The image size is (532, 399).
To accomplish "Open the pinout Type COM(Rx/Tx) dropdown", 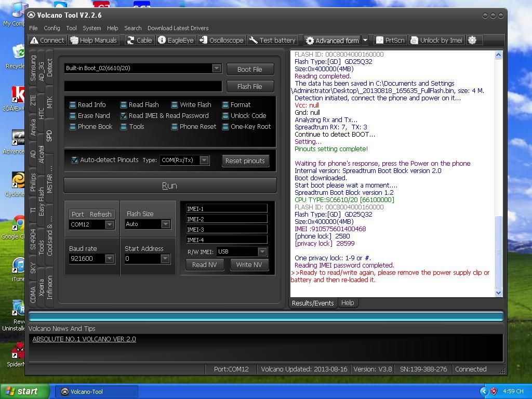I will tap(204, 160).
